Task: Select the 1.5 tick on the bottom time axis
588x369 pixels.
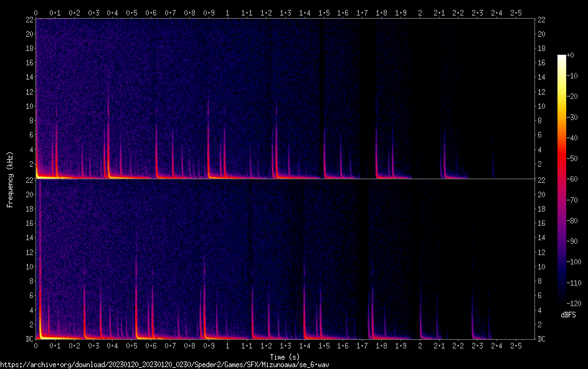Action: coord(323,345)
